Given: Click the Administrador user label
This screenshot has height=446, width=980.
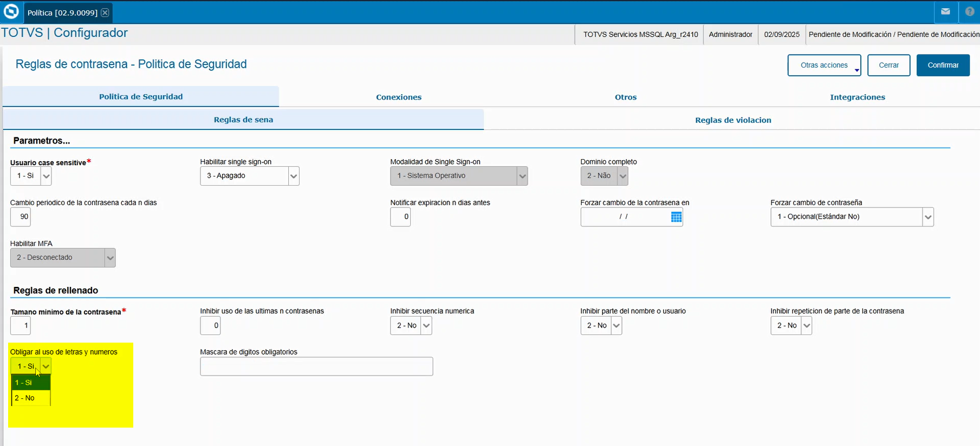Looking at the screenshot, I should (x=730, y=34).
